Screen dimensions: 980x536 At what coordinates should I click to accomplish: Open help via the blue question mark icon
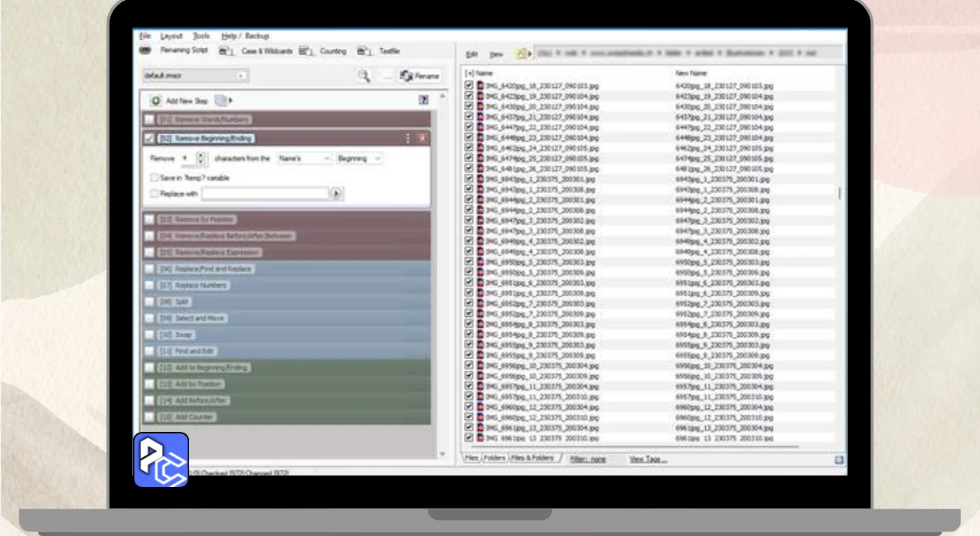tap(423, 100)
